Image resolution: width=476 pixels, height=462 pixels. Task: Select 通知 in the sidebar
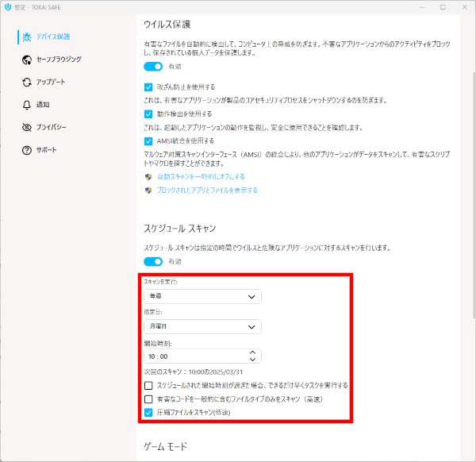click(x=43, y=105)
